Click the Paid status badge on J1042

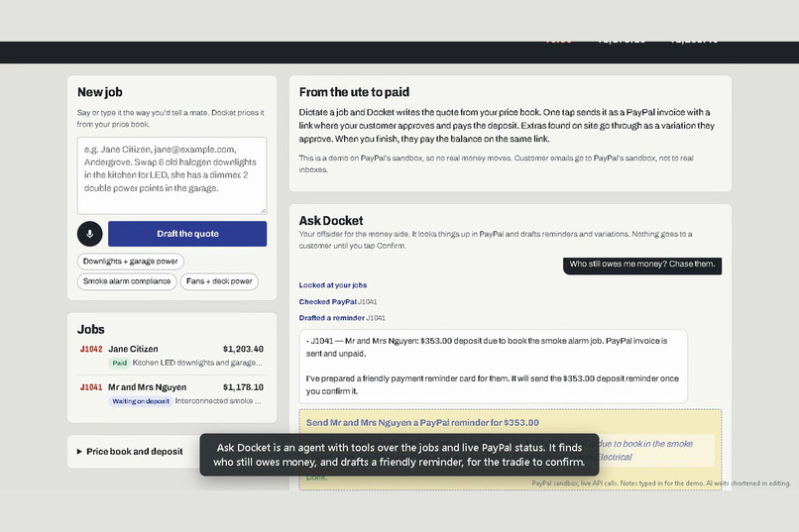tap(119, 363)
